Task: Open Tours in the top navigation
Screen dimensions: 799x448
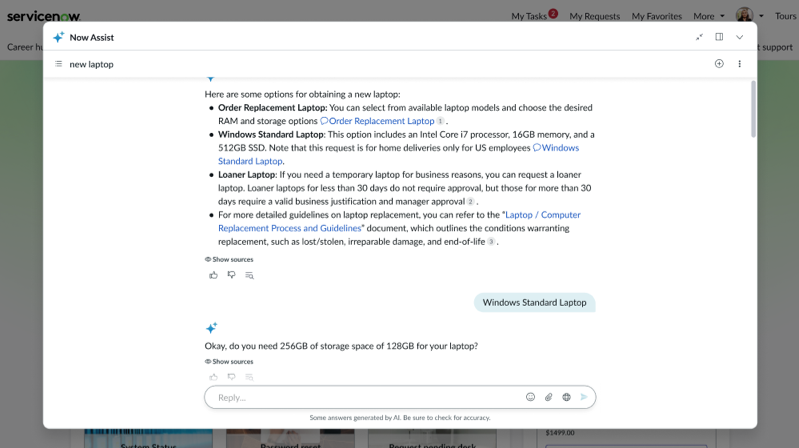Action: pos(786,16)
